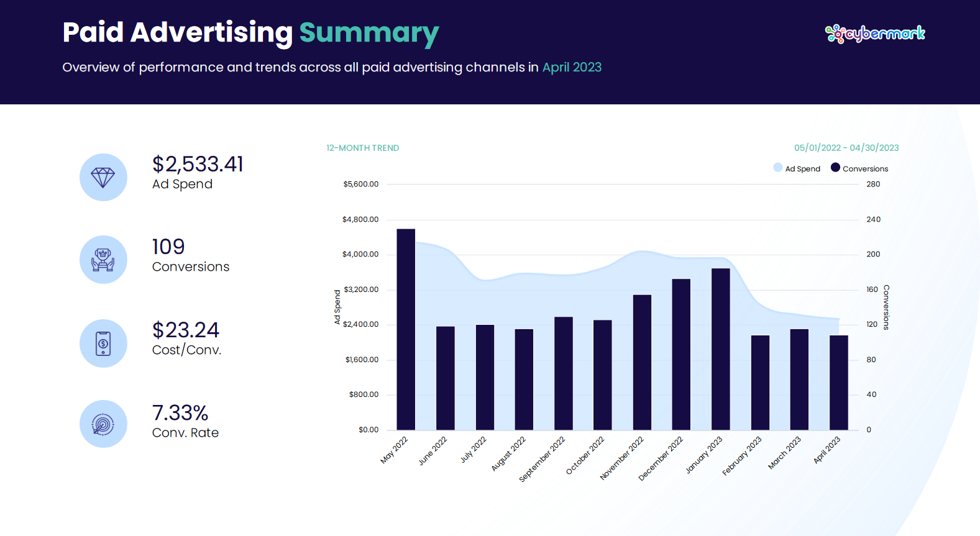980x536 pixels.
Task: Click the July 2022 conversions bar
Action: (485, 378)
